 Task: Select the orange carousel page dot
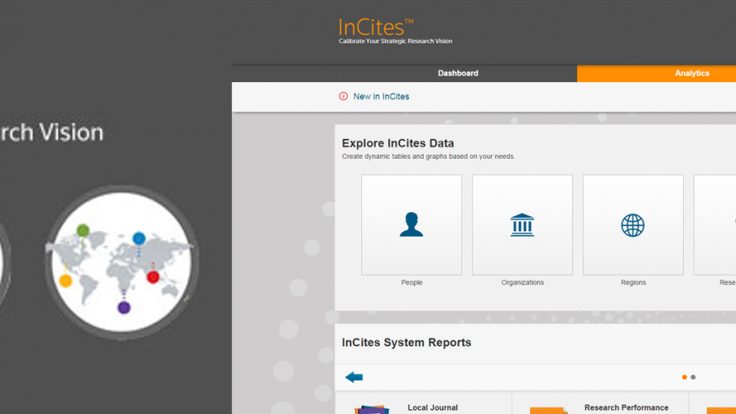[684, 377]
